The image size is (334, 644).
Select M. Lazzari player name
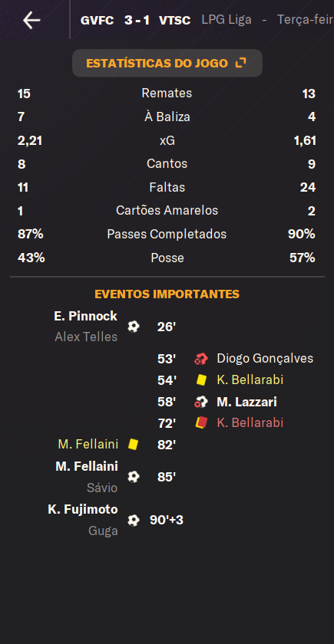[x=246, y=402]
